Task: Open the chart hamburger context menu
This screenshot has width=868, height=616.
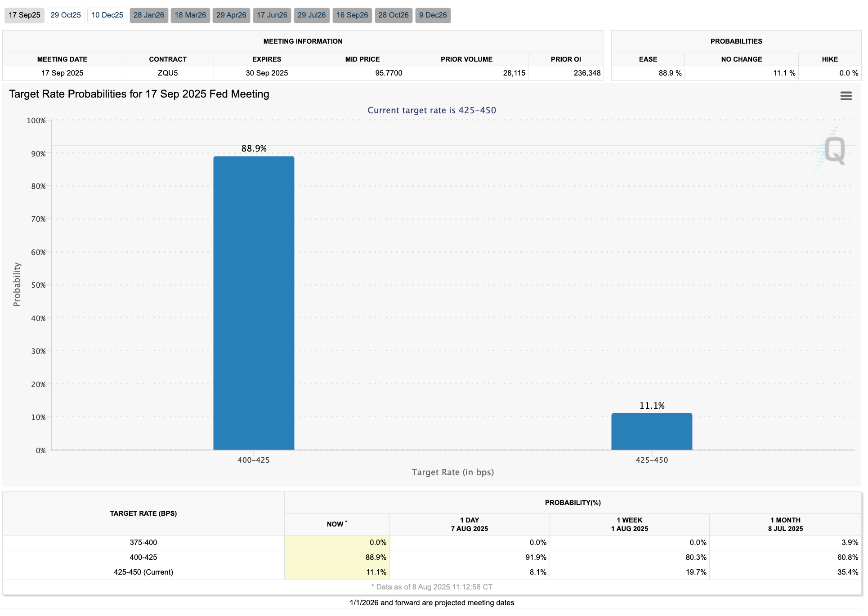Action: (846, 96)
